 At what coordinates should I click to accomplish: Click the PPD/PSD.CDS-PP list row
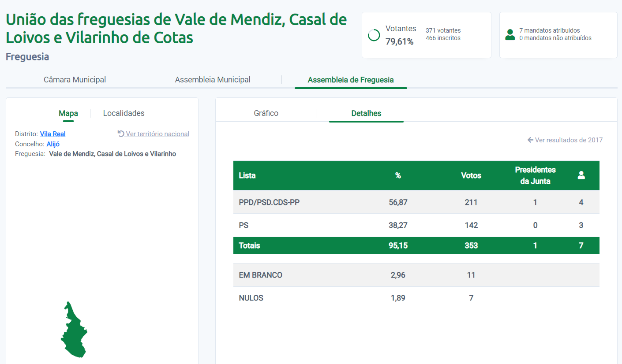[x=270, y=202]
